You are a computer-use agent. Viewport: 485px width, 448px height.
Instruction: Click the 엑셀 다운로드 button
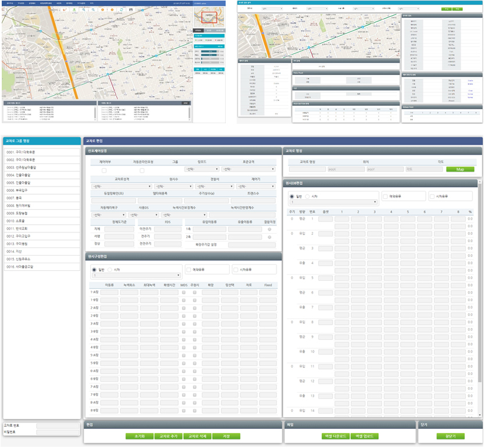click(x=336, y=436)
